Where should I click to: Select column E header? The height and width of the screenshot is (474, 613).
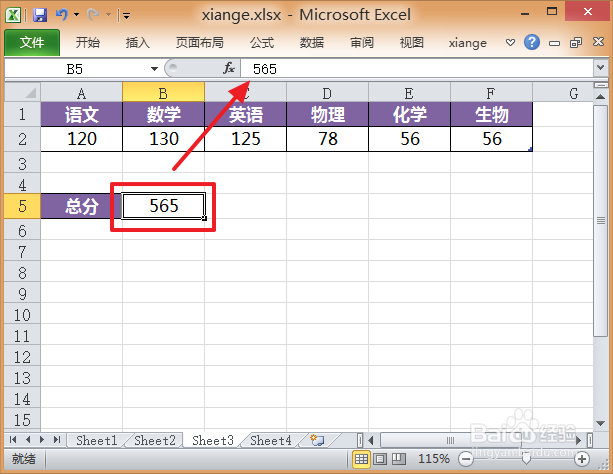[409, 93]
